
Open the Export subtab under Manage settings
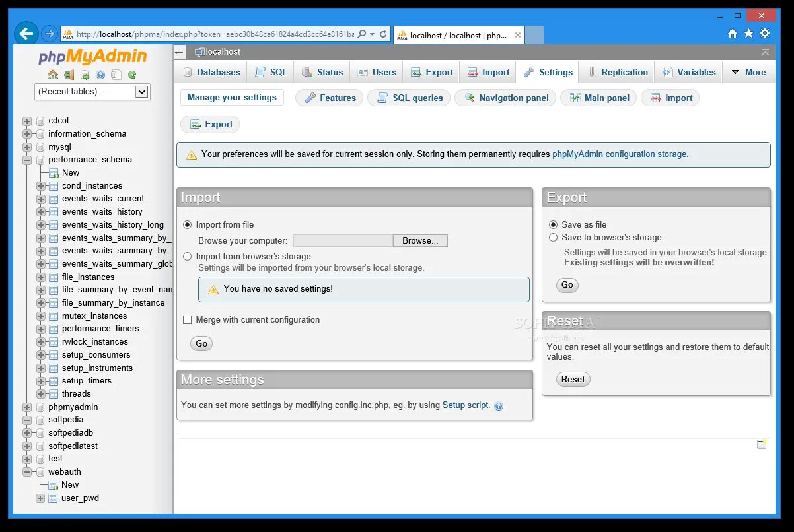coord(211,125)
